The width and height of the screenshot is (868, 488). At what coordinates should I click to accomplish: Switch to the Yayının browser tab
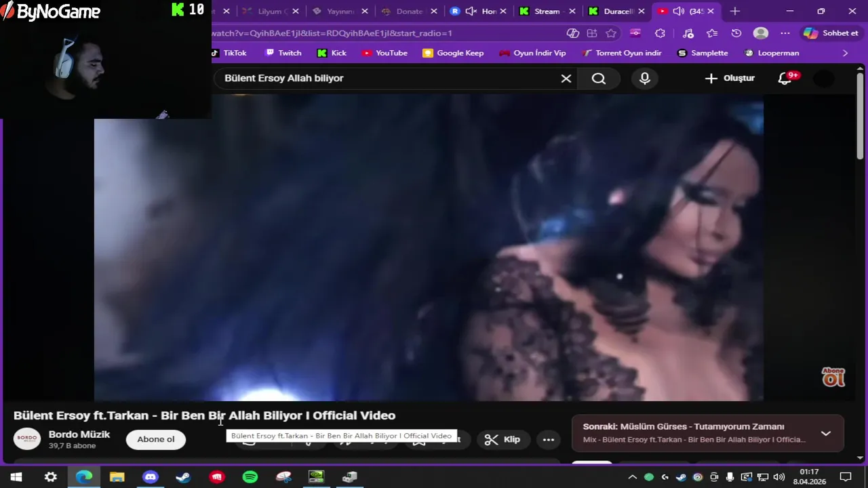point(340,12)
